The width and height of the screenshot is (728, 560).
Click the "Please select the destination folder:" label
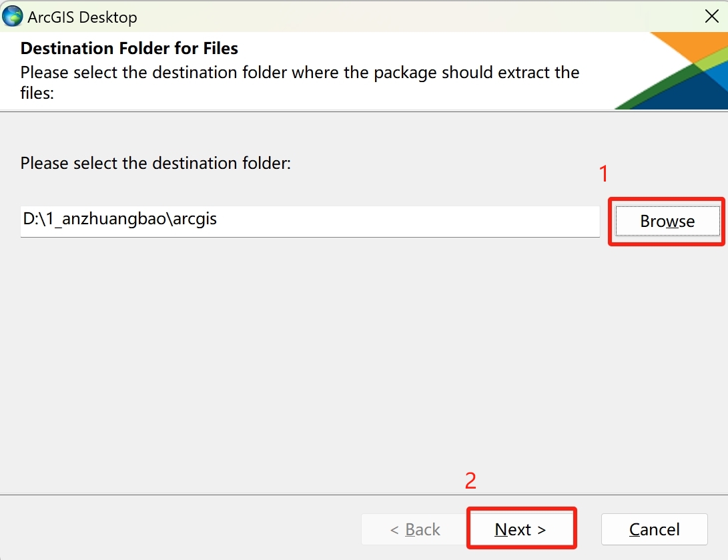(x=155, y=164)
